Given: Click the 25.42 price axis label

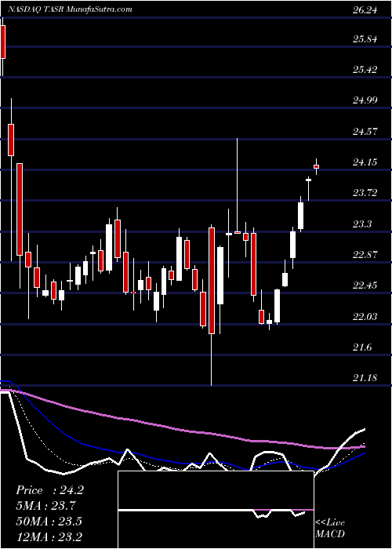Looking at the screenshot, I should pos(365,69).
